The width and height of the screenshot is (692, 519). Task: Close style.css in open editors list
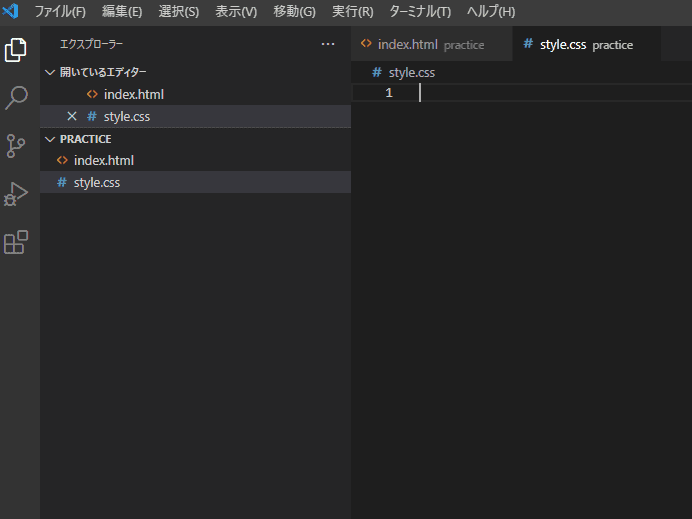72,117
